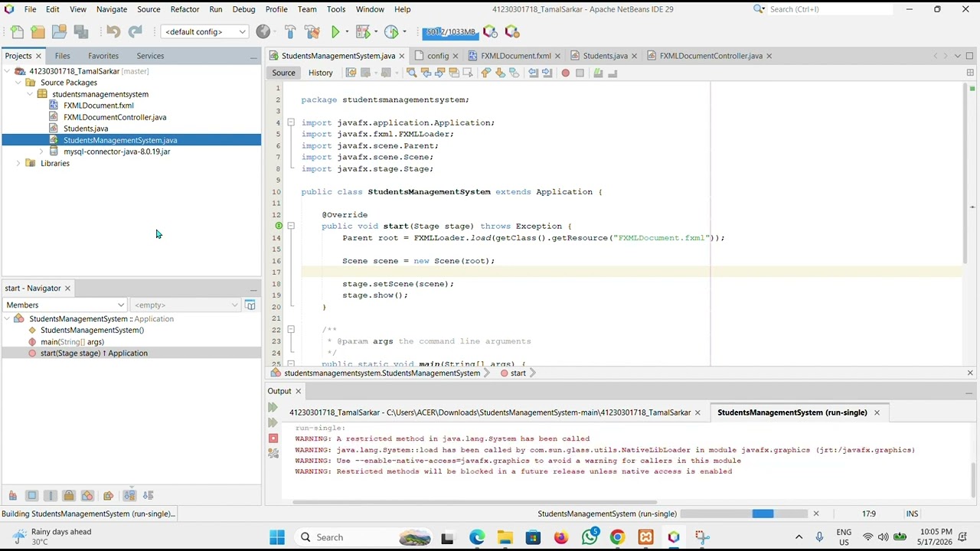Click the Undo arrow in the toolbar
This screenshot has height=551, width=980.
tap(113, 32)
